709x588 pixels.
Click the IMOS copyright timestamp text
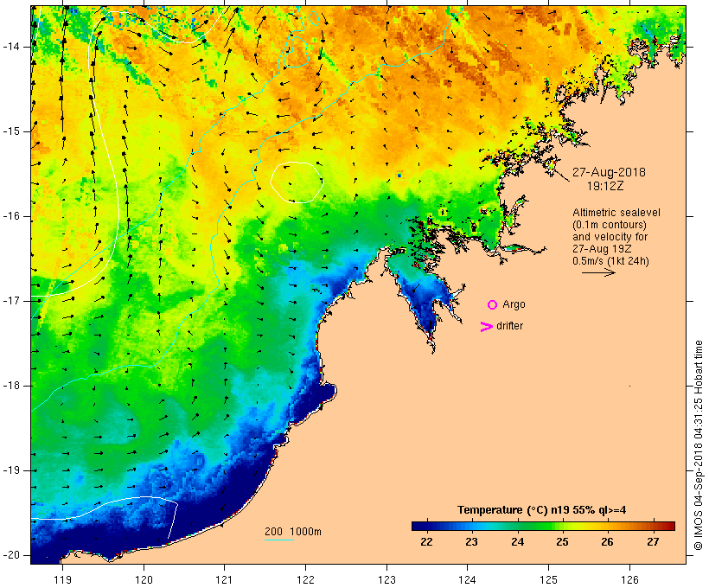point(699,445)
